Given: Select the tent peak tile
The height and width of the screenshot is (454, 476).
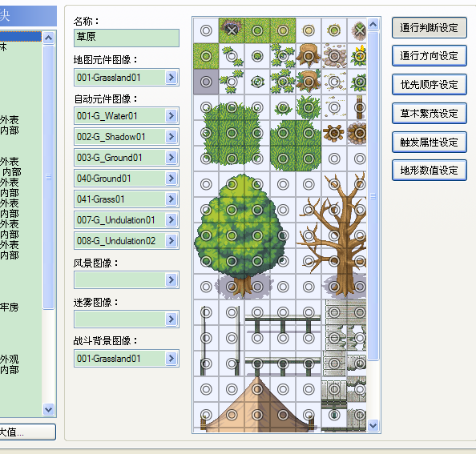Looking at the screenshot, I should [257, 389].
